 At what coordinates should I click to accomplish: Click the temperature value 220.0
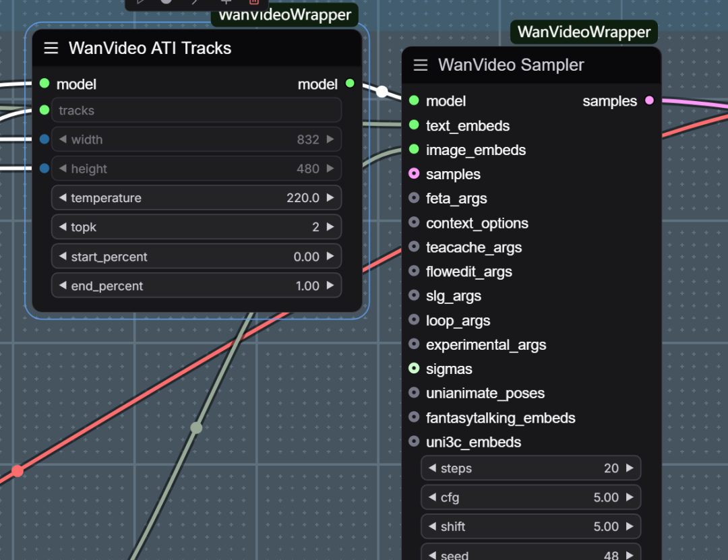click(303, 198)
